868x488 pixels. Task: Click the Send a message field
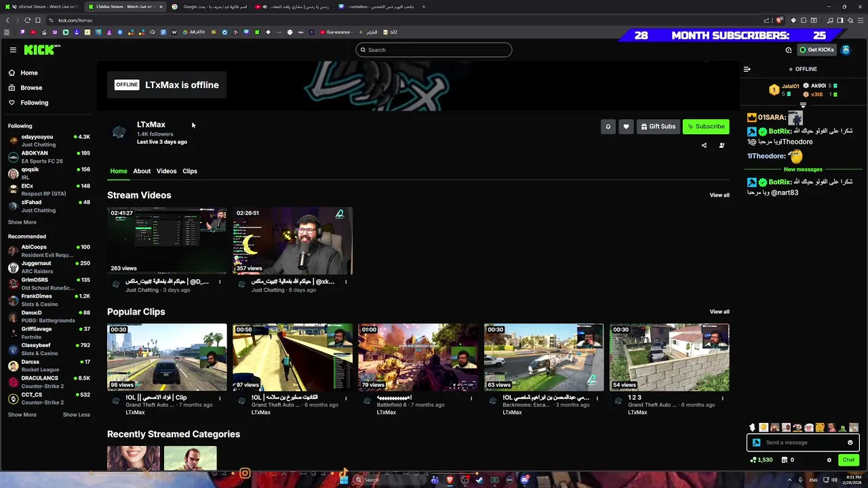802,443
